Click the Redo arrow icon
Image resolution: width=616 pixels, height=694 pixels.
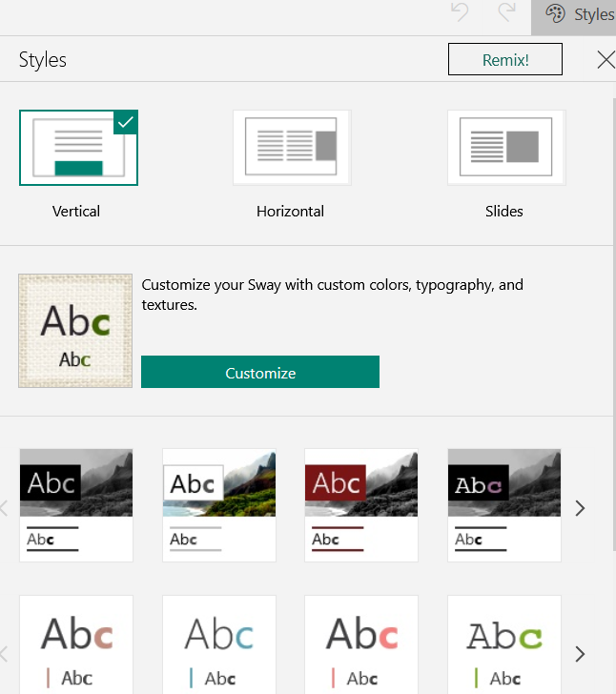point(506,13)
